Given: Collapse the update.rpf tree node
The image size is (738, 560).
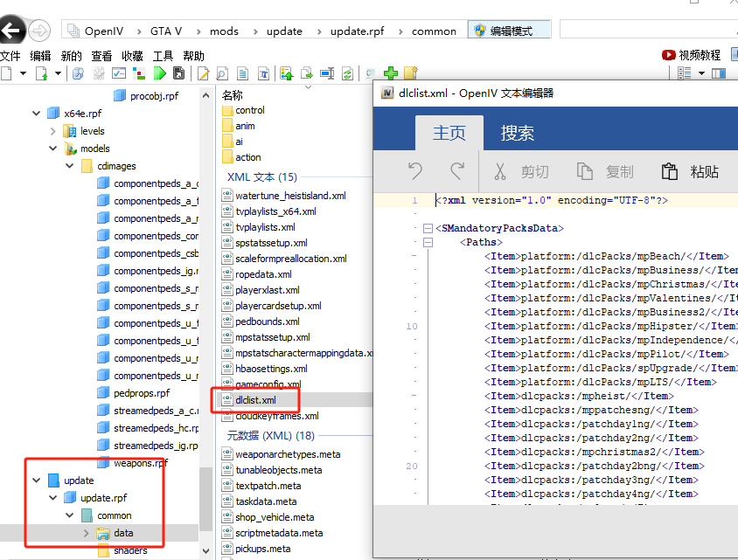Looking at the screenshot, I should (53, 498).
